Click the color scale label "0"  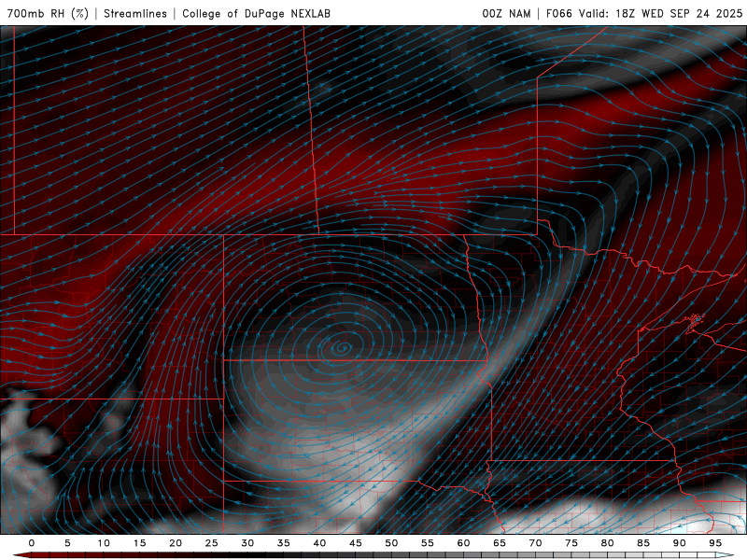tap(32, 543)
